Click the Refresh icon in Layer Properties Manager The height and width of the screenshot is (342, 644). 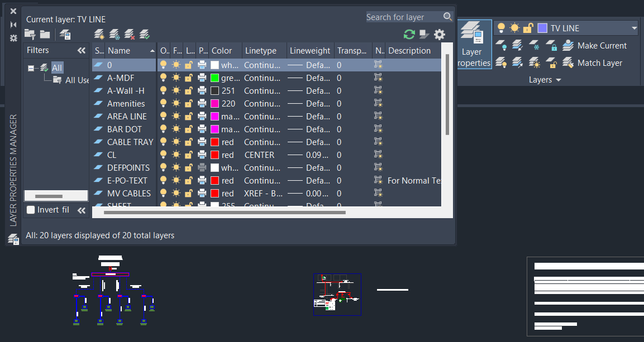(x=408, y=34)
